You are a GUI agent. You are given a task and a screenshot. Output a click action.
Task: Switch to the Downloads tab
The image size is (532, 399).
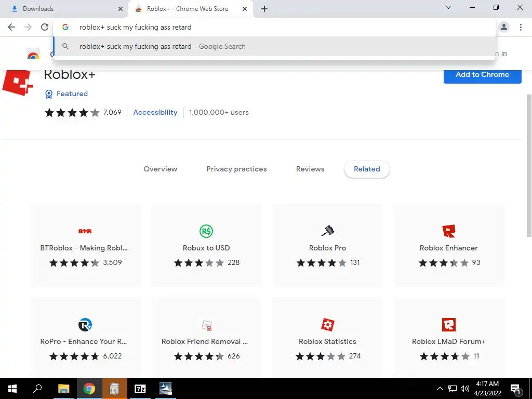pos(64,9)
